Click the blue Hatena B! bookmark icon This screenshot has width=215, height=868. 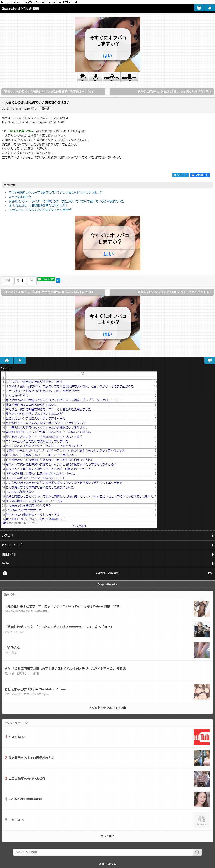[x=58, y=280]
